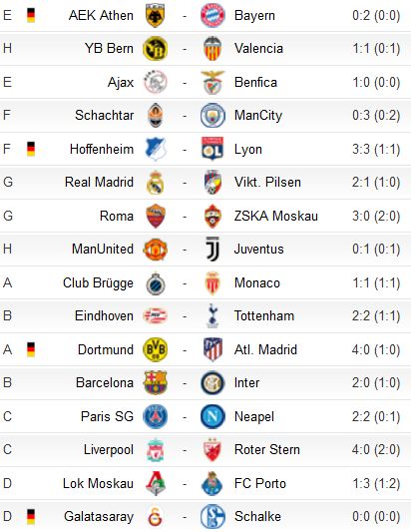
Task: Click the Borussia Dortmund BVB logo
Action: [x=156, y=349]
